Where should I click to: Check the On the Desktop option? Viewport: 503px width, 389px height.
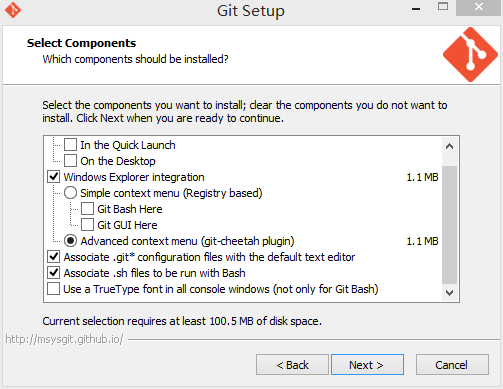coord(70,161)
